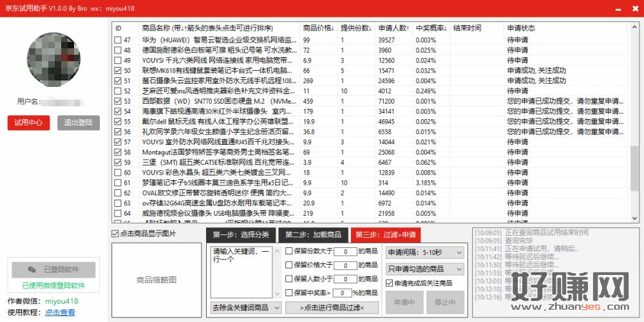This screenshot has height=322, width=644.
Task: Toggle 申请完成后关注商品 checkbox
Action: 390,283
